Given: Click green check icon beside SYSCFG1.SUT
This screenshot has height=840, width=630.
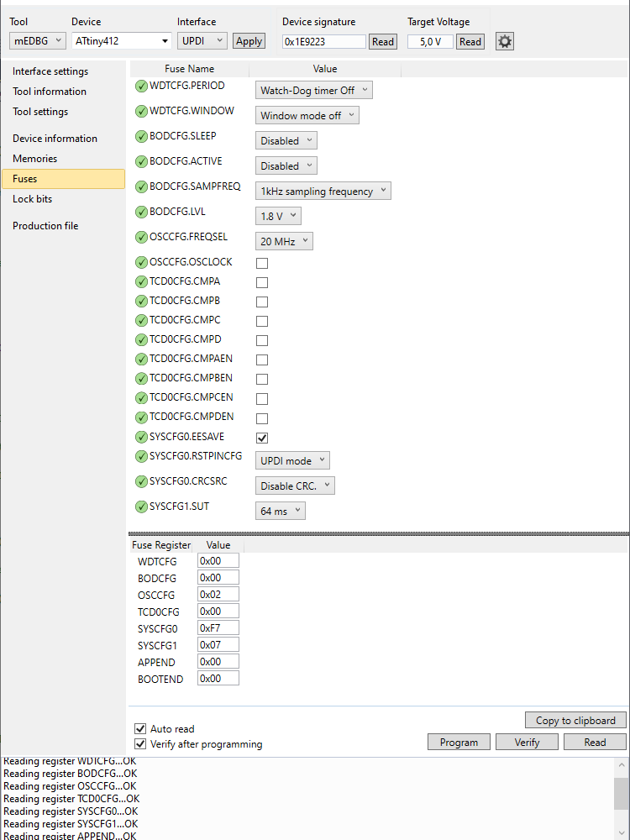Looking at the screenshot, I should 141,507.
